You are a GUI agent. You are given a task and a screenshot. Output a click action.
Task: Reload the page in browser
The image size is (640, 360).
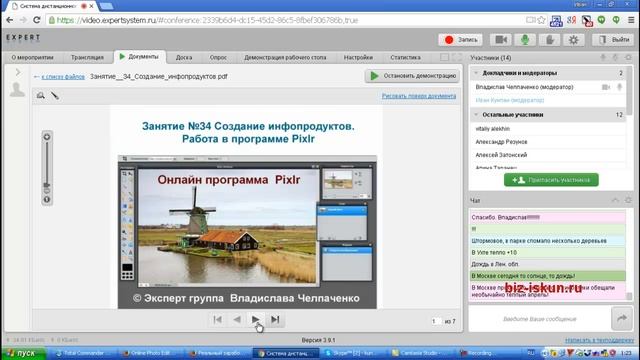click(x=37, y=20)
